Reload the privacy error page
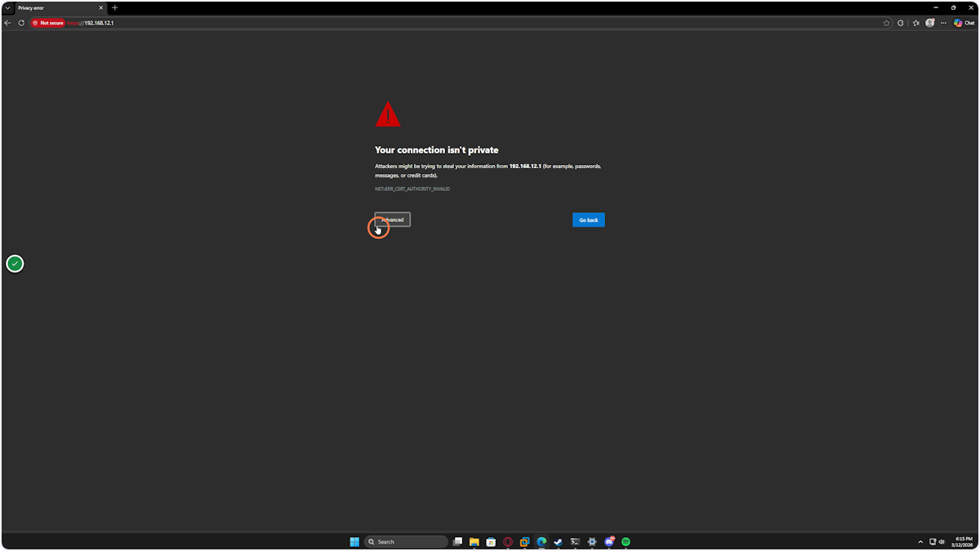Viewport: 980px width, 551px height. [x=20, y=23]
